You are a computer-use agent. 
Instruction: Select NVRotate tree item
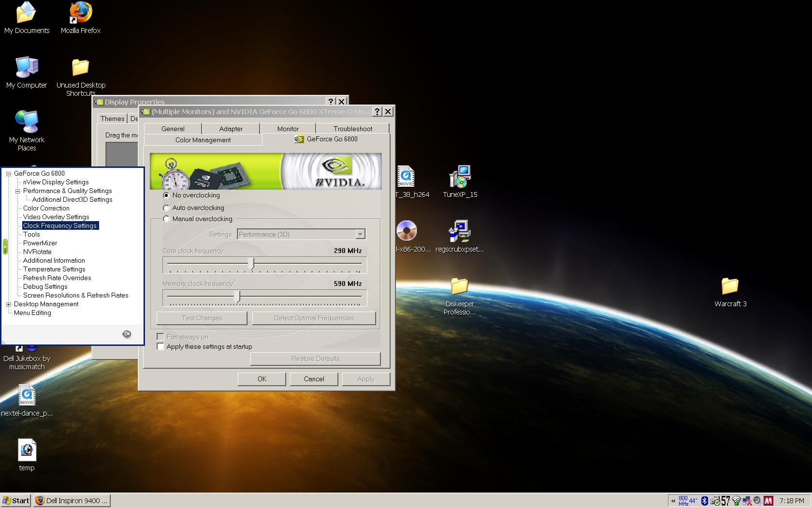tap(37, 252)
